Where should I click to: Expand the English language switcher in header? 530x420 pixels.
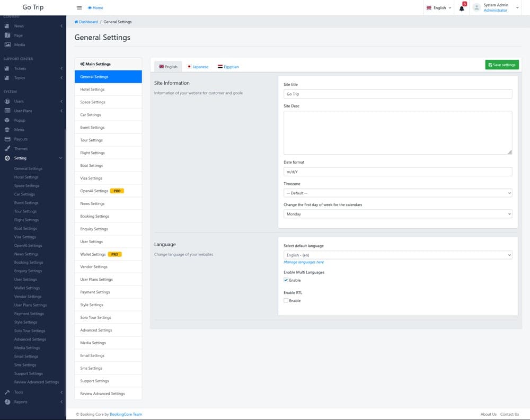(439, 8)
